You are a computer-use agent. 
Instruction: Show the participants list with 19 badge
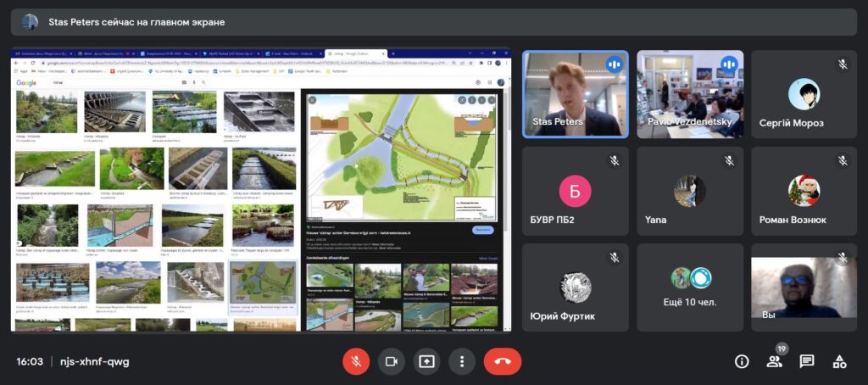pos(774,361)
